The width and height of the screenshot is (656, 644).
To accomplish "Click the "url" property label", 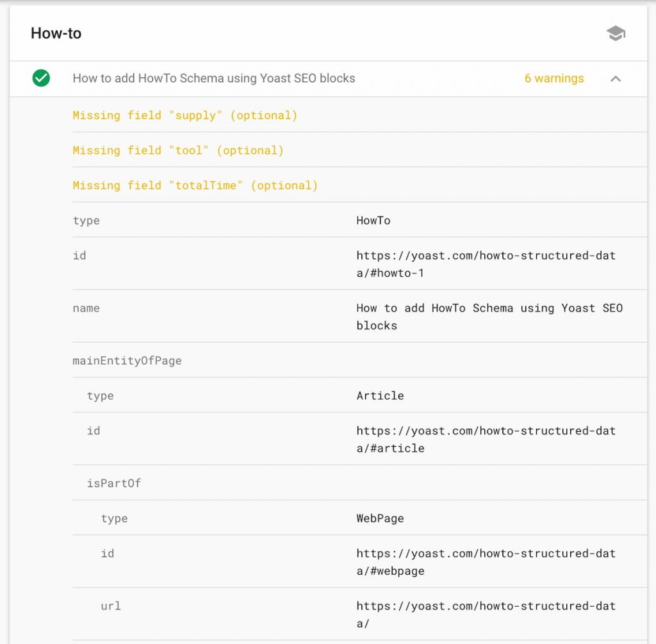I will [x=110, y=606].
